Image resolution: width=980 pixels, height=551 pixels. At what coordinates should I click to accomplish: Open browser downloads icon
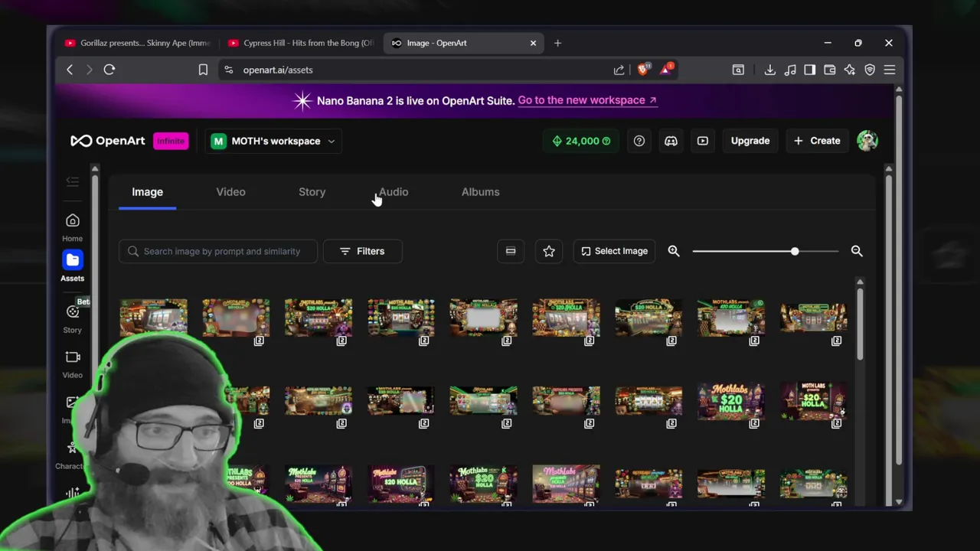(769, 70)
